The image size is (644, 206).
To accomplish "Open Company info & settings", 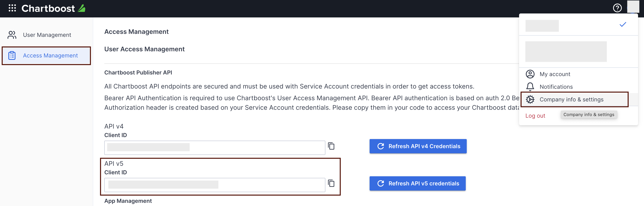I will (571, 99).
